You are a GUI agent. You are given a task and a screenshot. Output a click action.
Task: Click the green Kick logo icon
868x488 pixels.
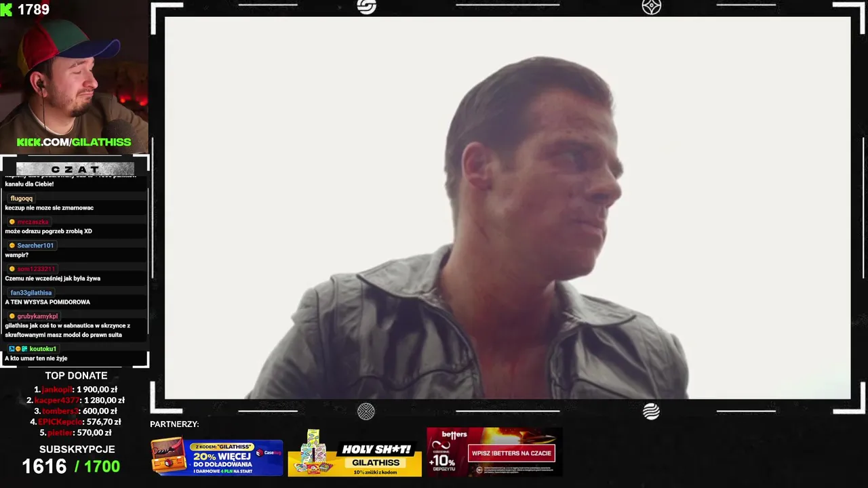(x=7, y=9)
